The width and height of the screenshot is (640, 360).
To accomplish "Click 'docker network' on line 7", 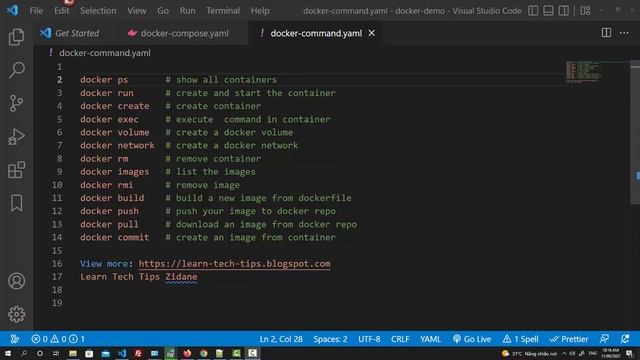I will coord(118,145).
